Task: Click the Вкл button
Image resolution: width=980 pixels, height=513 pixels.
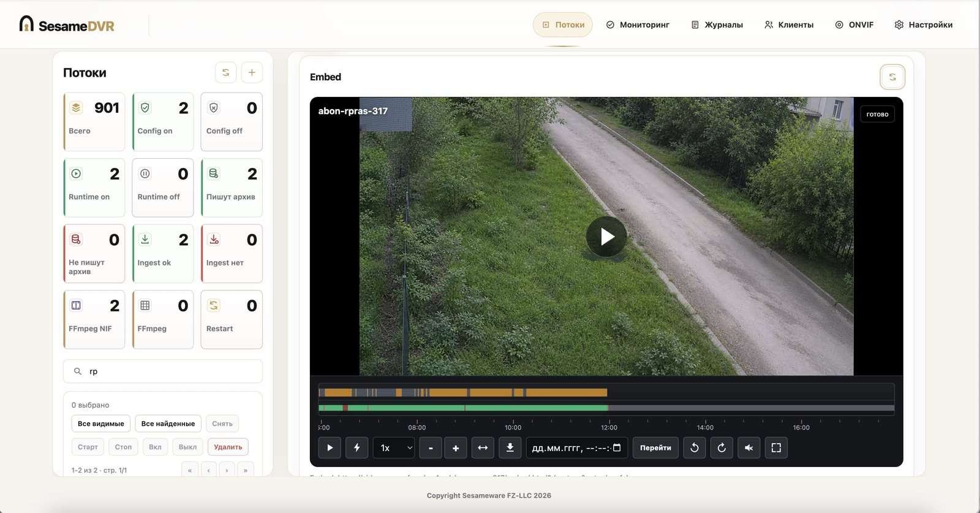Action: (156, 447)
